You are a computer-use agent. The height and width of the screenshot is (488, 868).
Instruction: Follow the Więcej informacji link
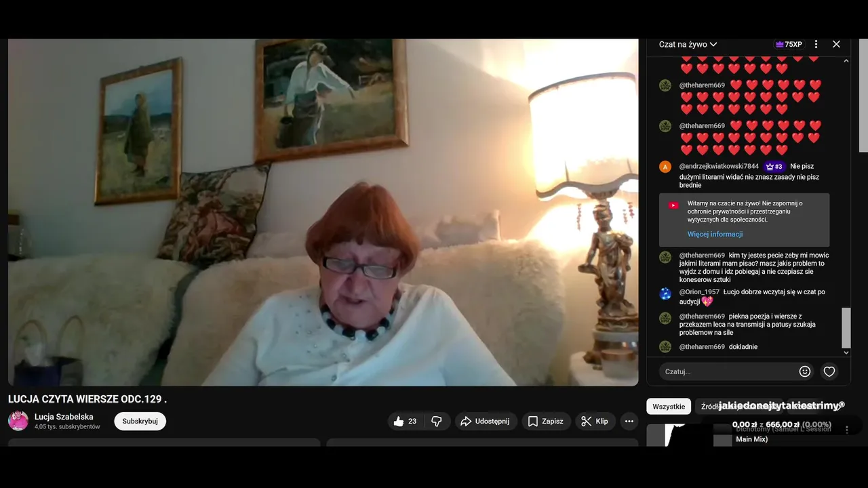tap(715, 234)
